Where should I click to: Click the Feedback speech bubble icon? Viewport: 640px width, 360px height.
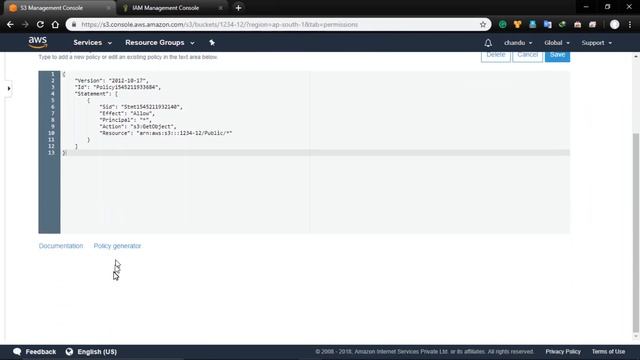click(x=17, y=351)
